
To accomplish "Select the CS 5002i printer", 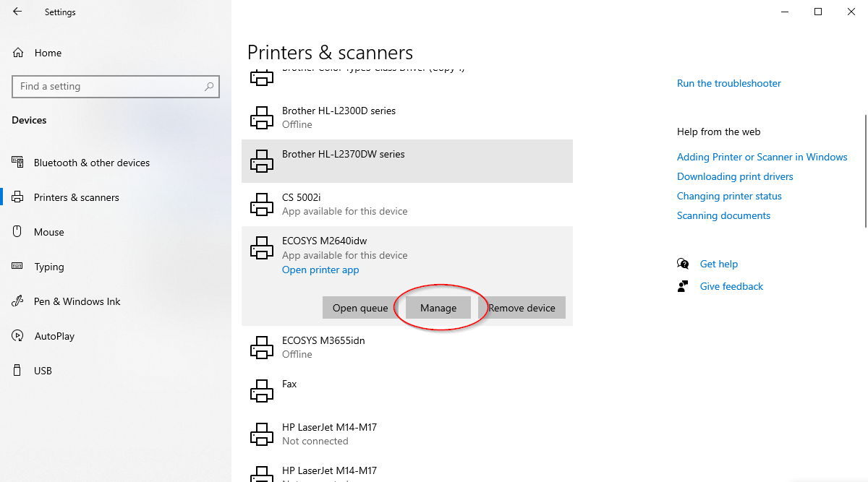I will (x=407, y=205).
